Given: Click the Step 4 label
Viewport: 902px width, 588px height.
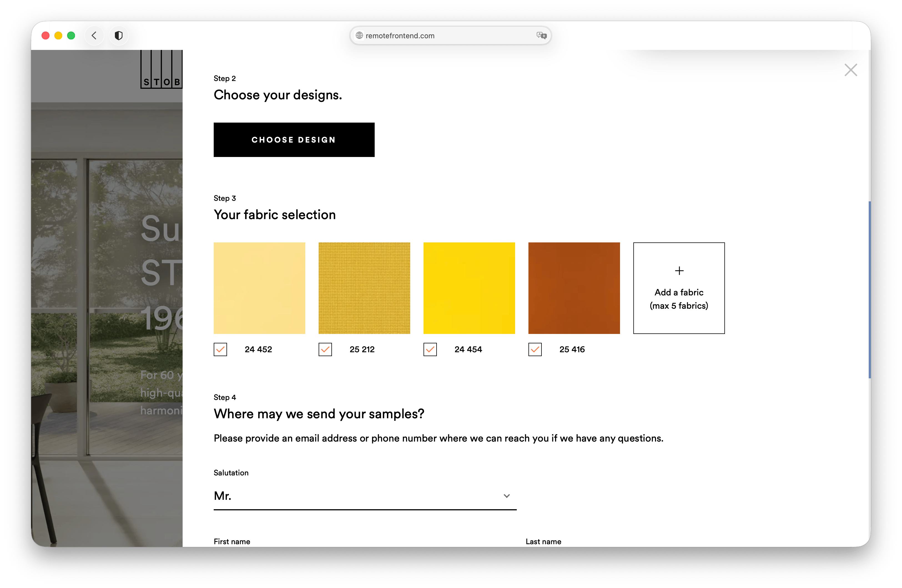Looking at the screenshot, I should tap(225, 397).
